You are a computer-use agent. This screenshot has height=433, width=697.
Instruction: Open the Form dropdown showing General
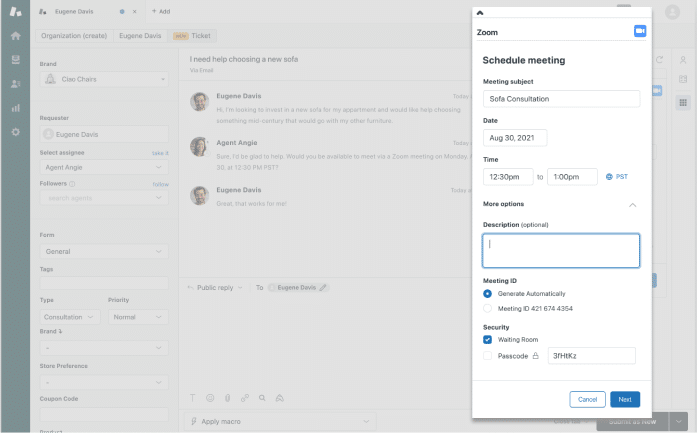click(x=104, y=251)
